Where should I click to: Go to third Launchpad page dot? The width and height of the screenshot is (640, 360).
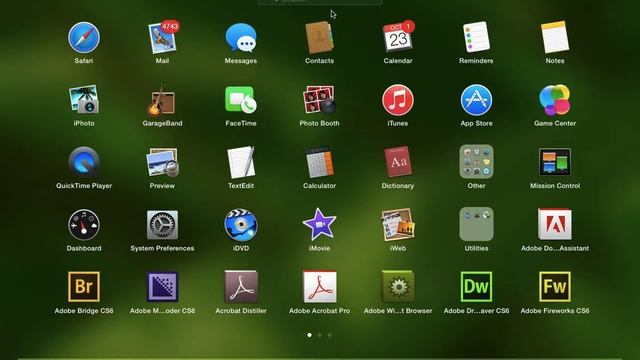(x=329, y=335)
